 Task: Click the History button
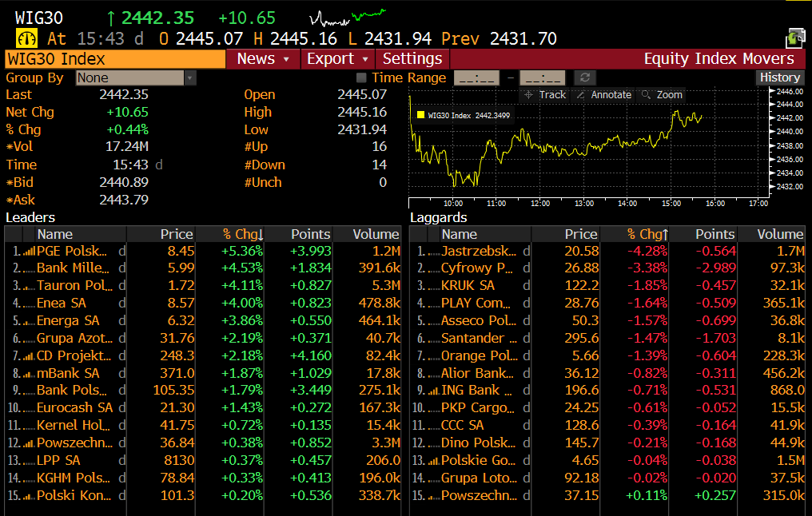[779, 77]
